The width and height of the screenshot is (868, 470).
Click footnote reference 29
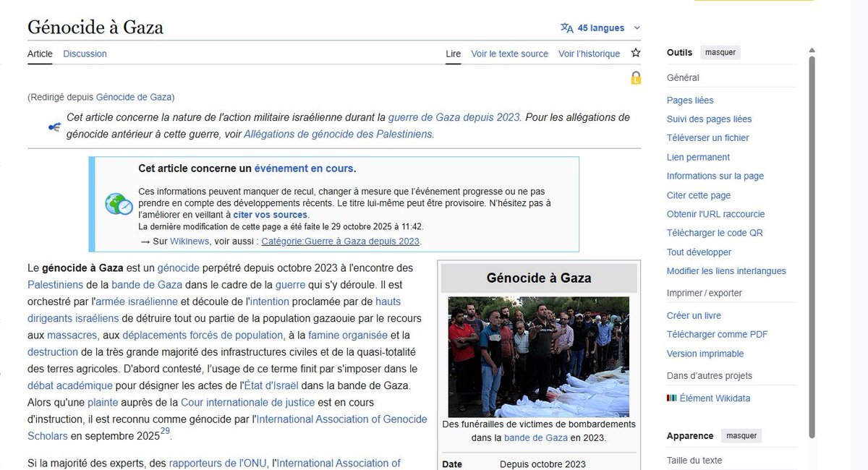[165, 432]
